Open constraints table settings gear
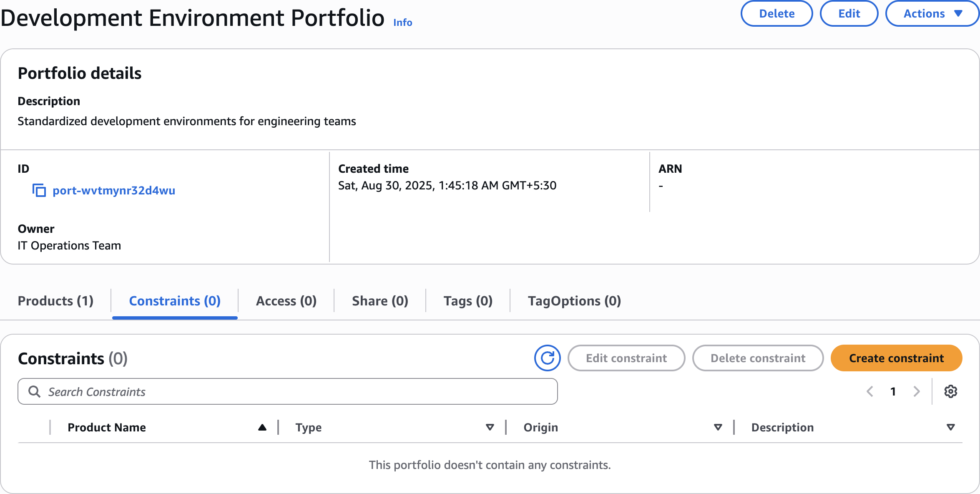 point(950,391)
